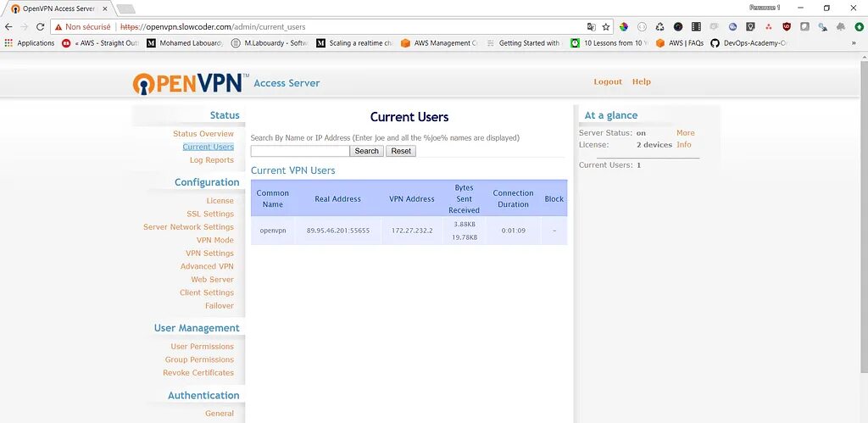Open the grey tree extension icon
Screen dimensions: 868x423
click(841, 26)
